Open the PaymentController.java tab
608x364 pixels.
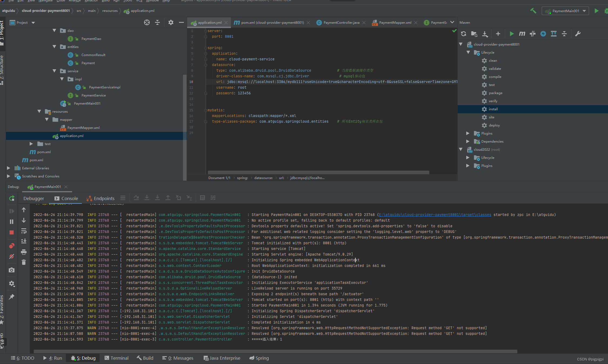[341, 22]
